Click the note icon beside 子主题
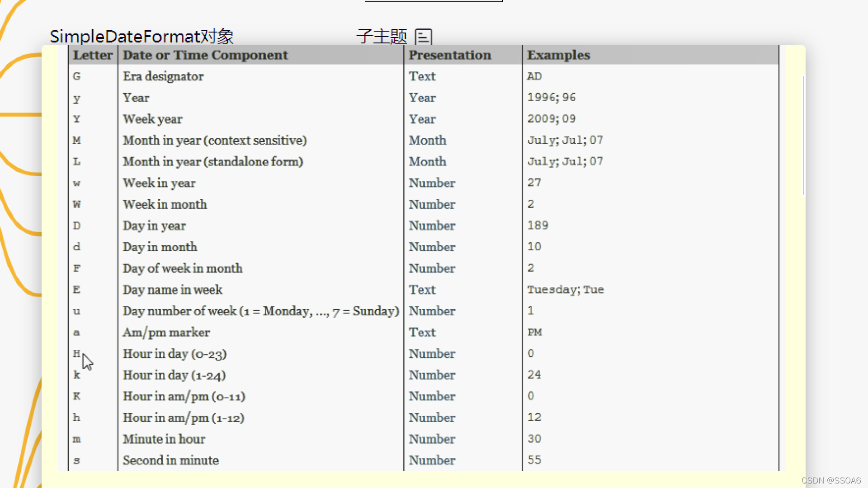The width and height of the screenshot is (868, 488). point(424,37)
